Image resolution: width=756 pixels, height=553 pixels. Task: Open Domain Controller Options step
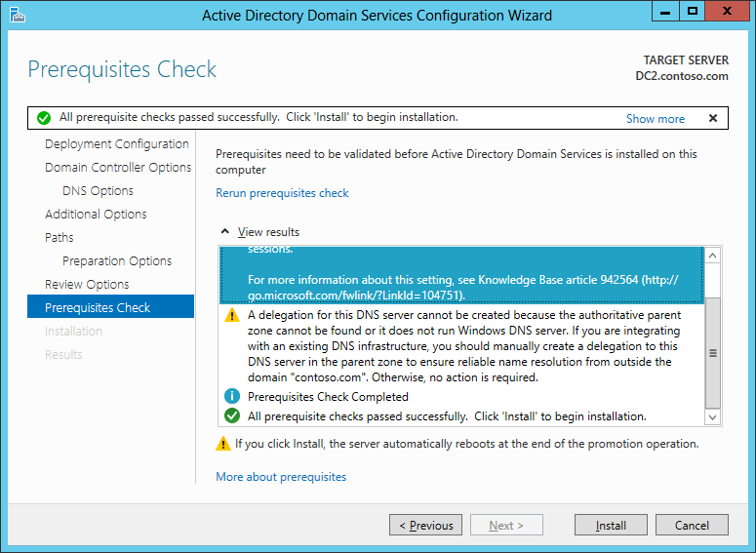(x=118, y=167)
